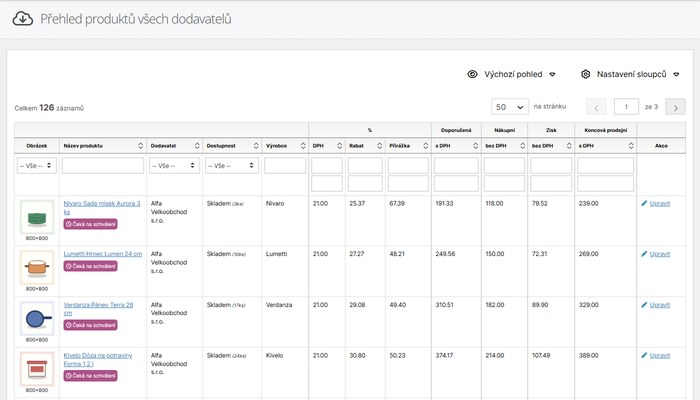700x400 pixels.
Task: Click the upper DPH filter field
Action: click(327, 166)
